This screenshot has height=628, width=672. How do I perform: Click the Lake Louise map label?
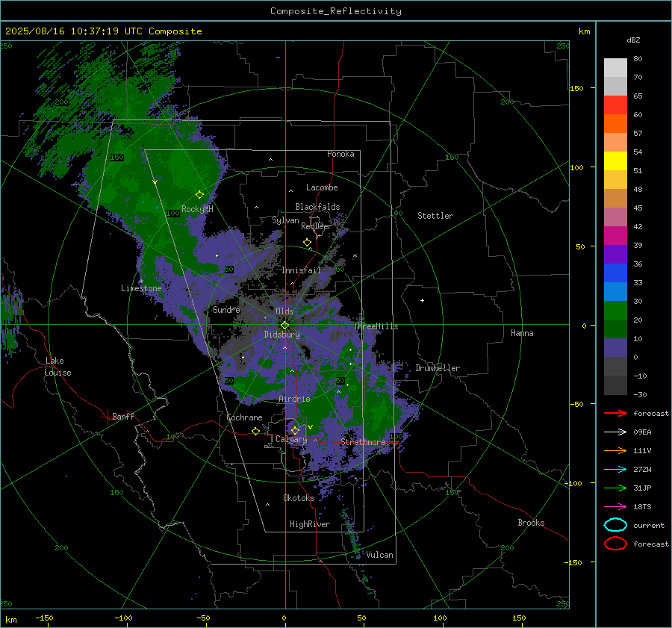point(57,367)
